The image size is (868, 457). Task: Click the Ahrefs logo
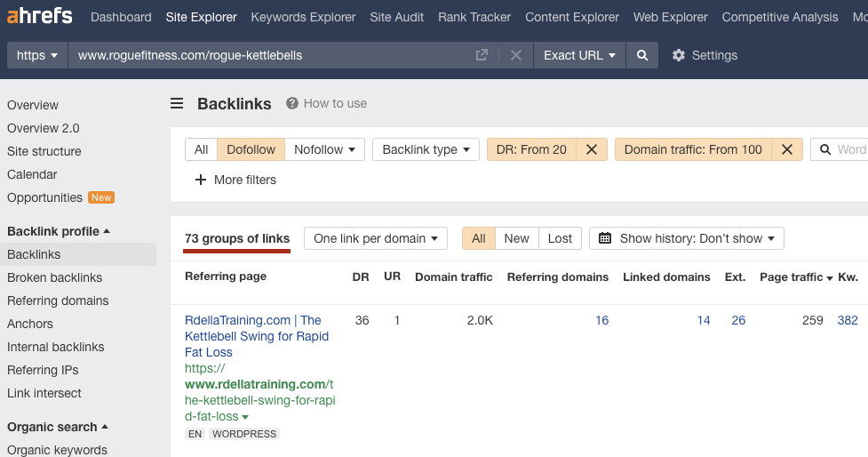point(40,16)
